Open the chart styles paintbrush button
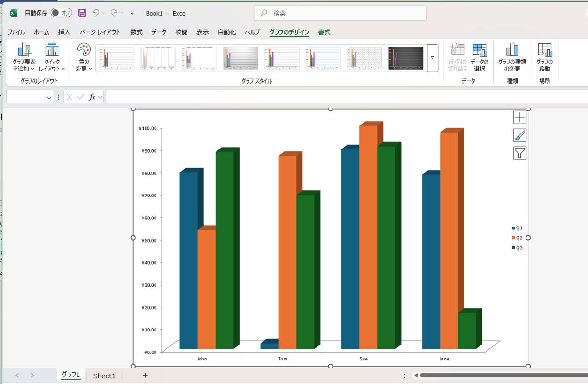 coord(520,135)
